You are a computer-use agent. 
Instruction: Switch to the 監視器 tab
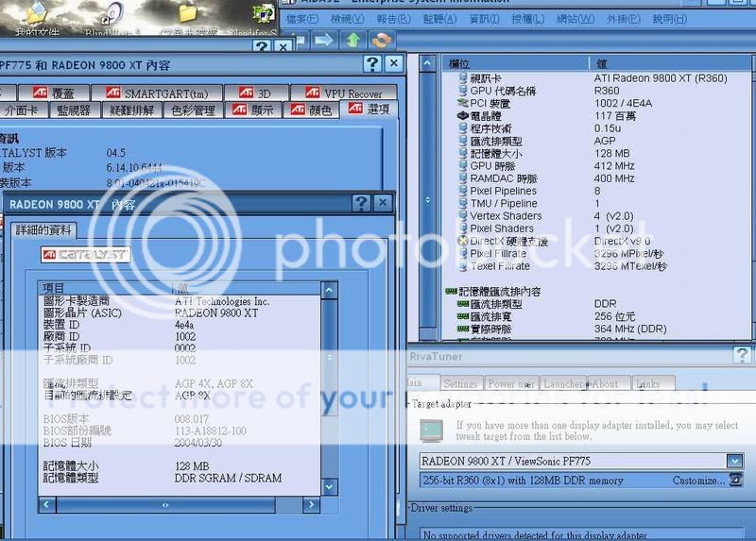click(74, 110)
